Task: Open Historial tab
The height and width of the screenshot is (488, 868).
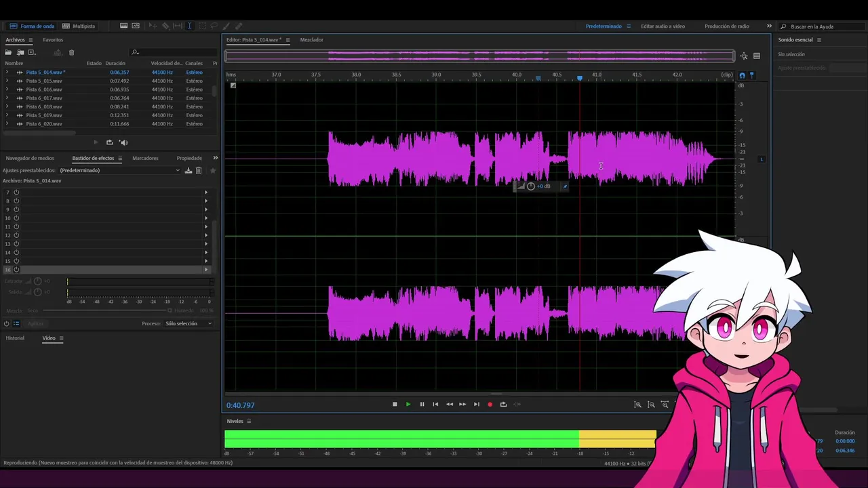Action: 15,338
